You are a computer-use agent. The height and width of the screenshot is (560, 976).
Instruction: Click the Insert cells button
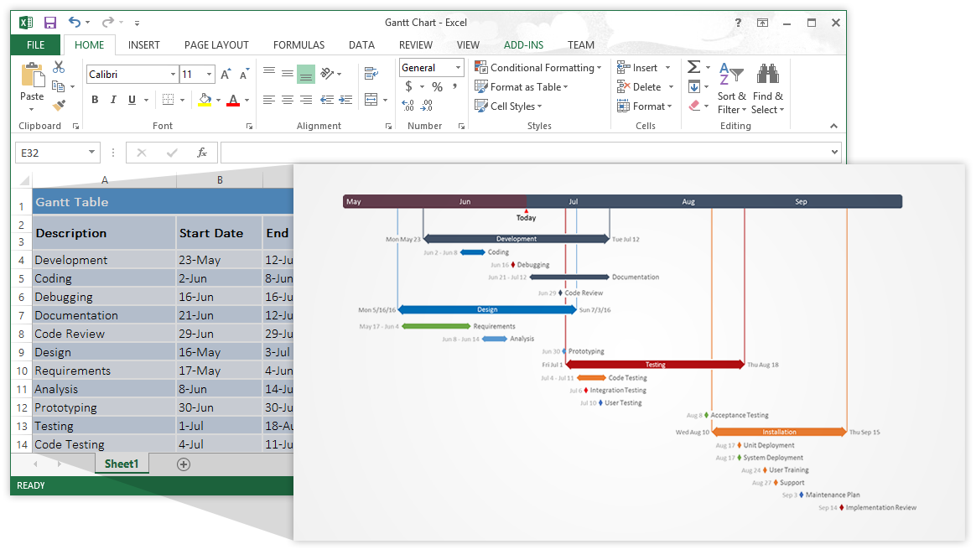click(636, 67)
